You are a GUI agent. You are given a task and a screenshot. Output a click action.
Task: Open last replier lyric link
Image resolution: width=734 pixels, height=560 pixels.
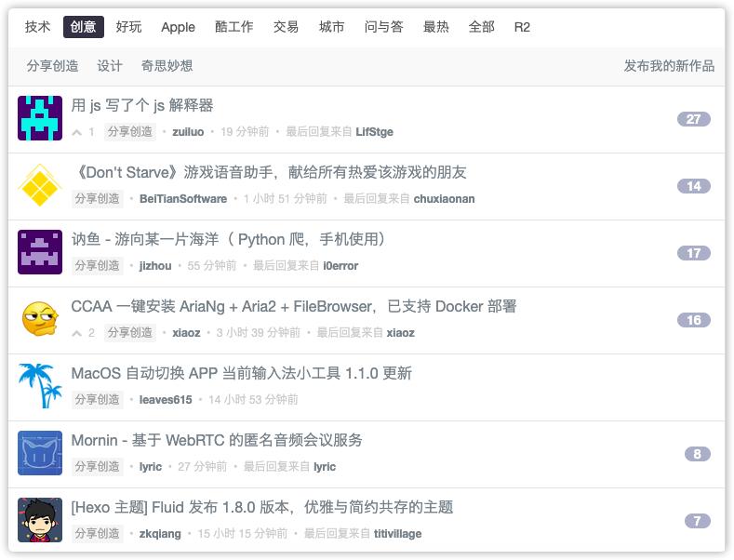click(x=325, y=467)
